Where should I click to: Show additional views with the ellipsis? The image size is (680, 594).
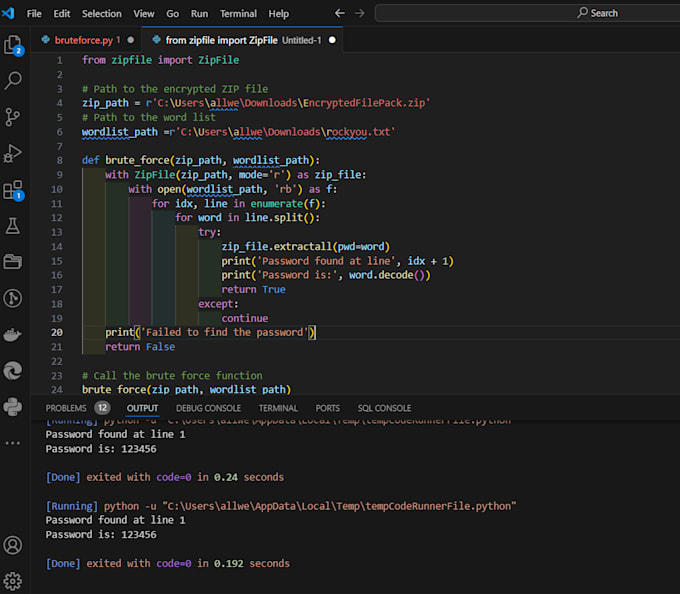click(x=13, y=441)
